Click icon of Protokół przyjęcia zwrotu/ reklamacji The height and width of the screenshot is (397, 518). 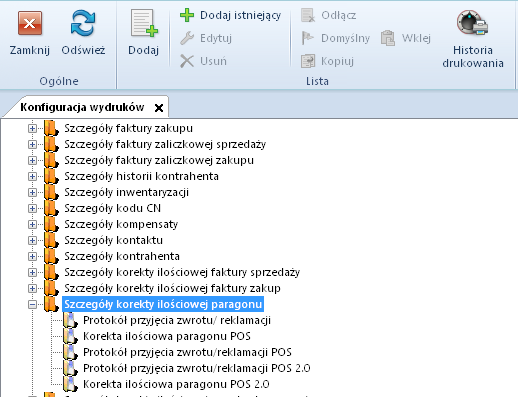(x=71, y=320)
